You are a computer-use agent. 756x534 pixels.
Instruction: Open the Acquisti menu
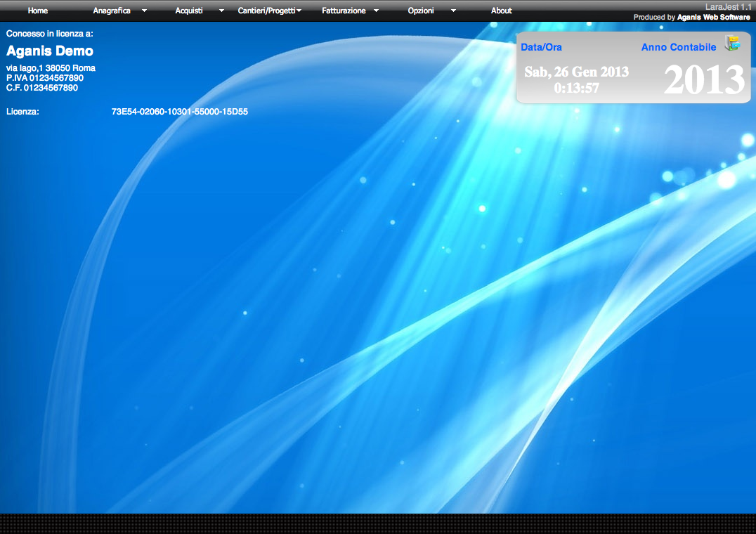tap(189, 11)
